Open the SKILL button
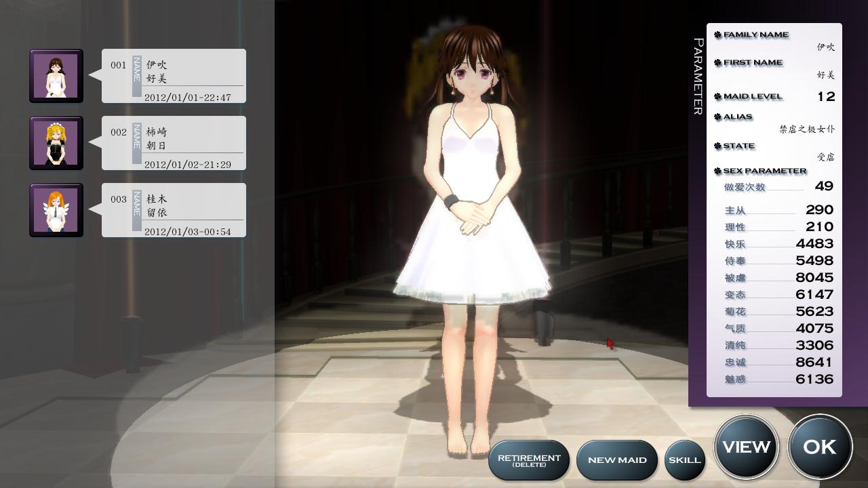The height and width of the screenshot is (488, 868). tap(685, 460)
